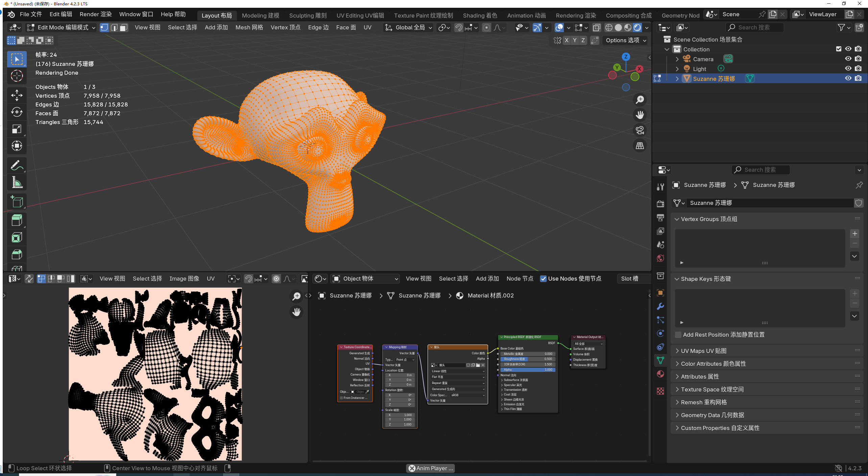The height and width of the screenshot is (476, 868).
Task: Open the Edit Mode dropdown
Action: tap(61, 27)
